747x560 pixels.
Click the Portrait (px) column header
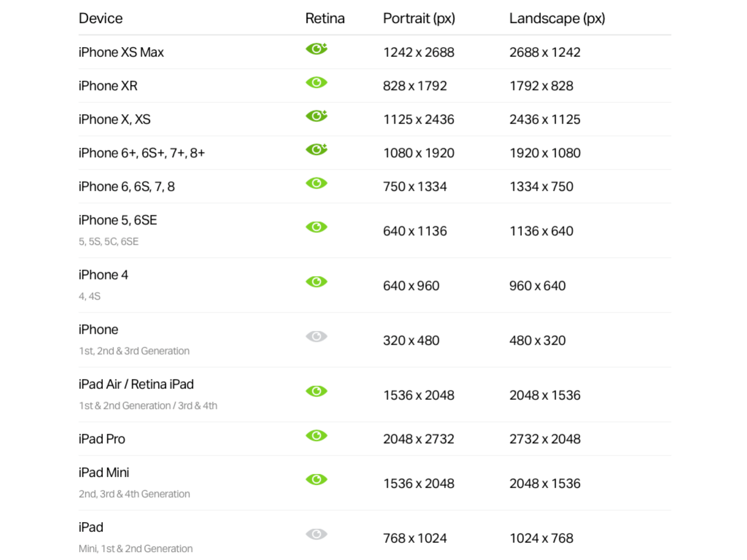point(419,18)
